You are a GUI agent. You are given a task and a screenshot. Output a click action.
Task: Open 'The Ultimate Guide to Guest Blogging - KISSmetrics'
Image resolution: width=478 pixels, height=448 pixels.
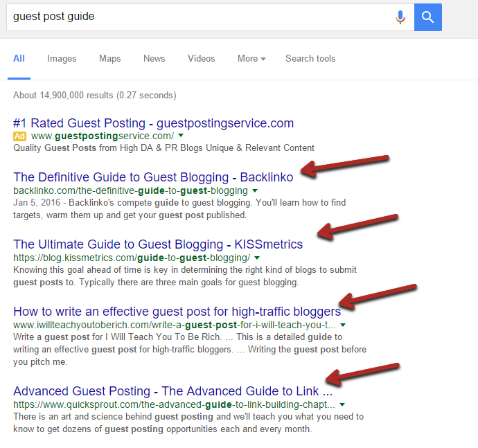coord(158,244)
